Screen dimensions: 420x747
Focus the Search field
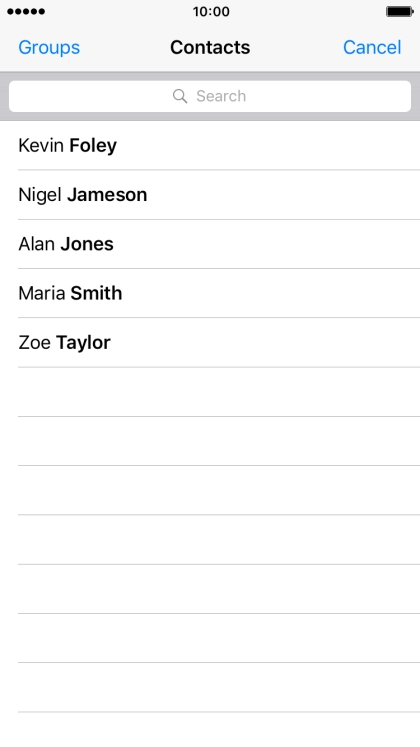click(x=210, y=96)
